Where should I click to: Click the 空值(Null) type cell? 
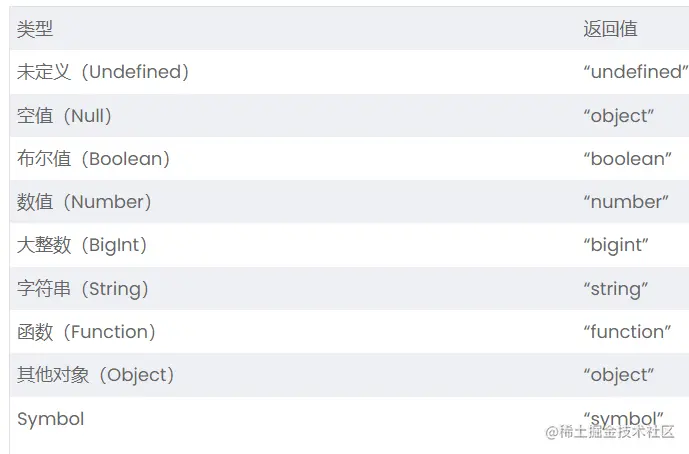pos(65,116)
